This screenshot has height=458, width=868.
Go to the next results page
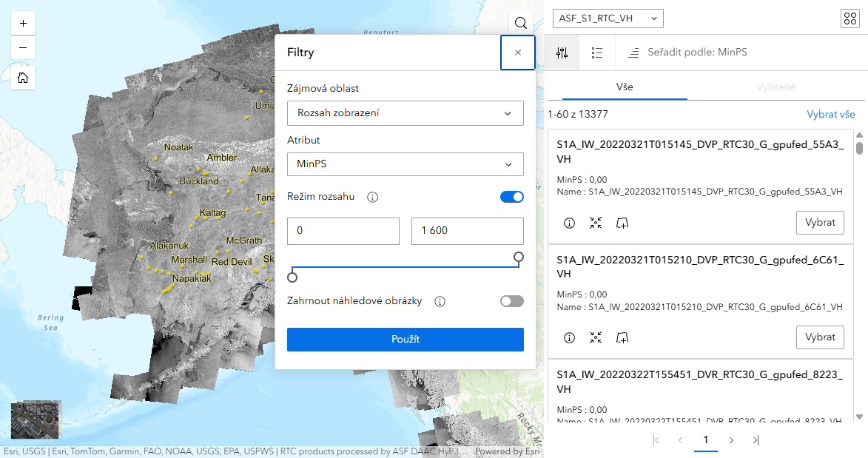pos(731,440)
